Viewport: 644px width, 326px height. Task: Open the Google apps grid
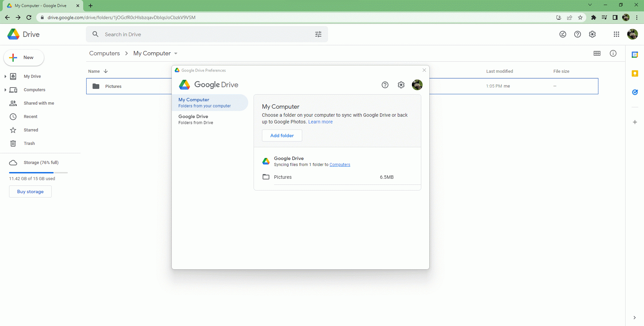616,34
